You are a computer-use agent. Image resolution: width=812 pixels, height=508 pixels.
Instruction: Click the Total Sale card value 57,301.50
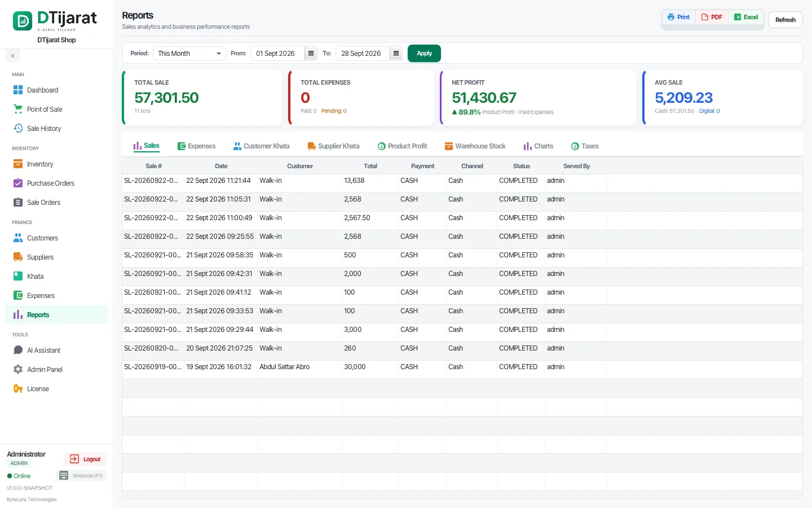pos(166,98)
